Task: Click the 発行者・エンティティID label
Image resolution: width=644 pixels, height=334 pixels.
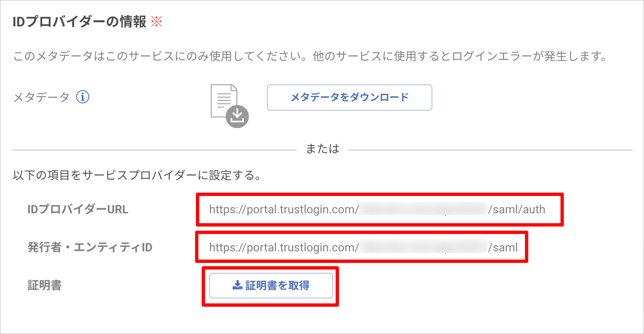Action: click(x=90, y=248)
